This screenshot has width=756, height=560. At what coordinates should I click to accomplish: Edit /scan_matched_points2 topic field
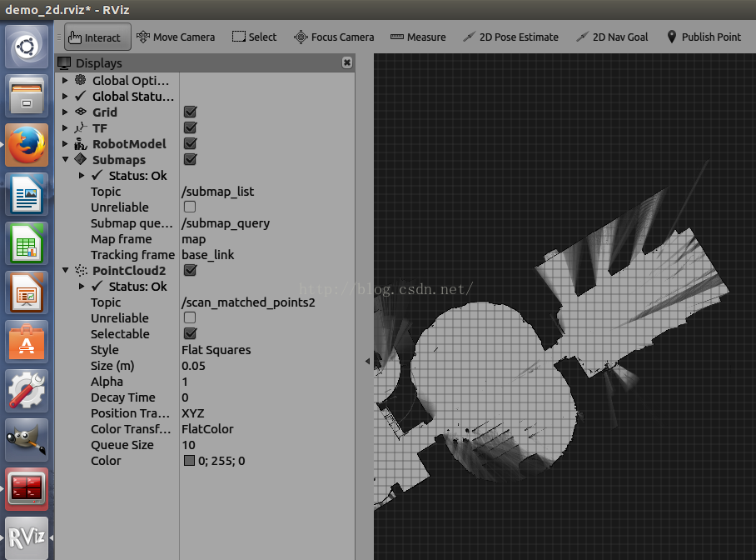(x=267, y=302)
